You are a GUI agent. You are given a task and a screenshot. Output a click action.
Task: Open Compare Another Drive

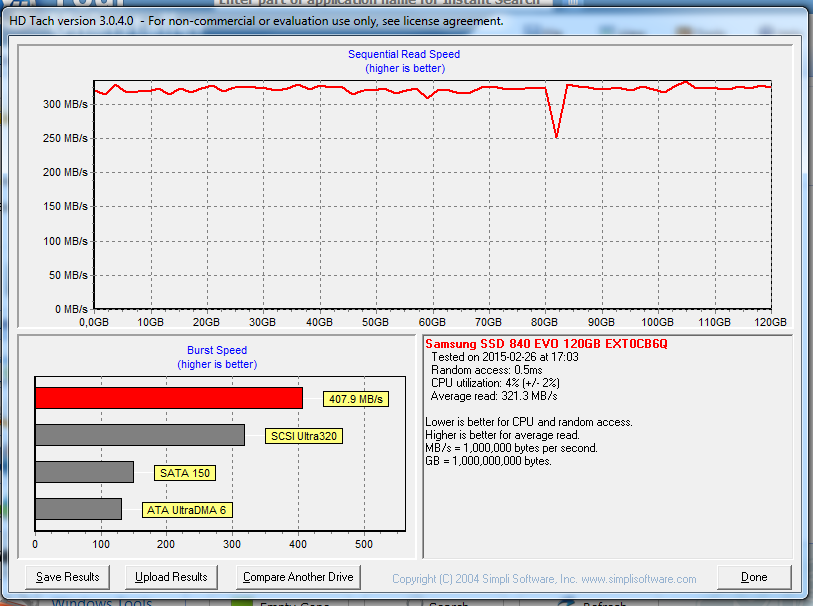[x=298, y=577]
